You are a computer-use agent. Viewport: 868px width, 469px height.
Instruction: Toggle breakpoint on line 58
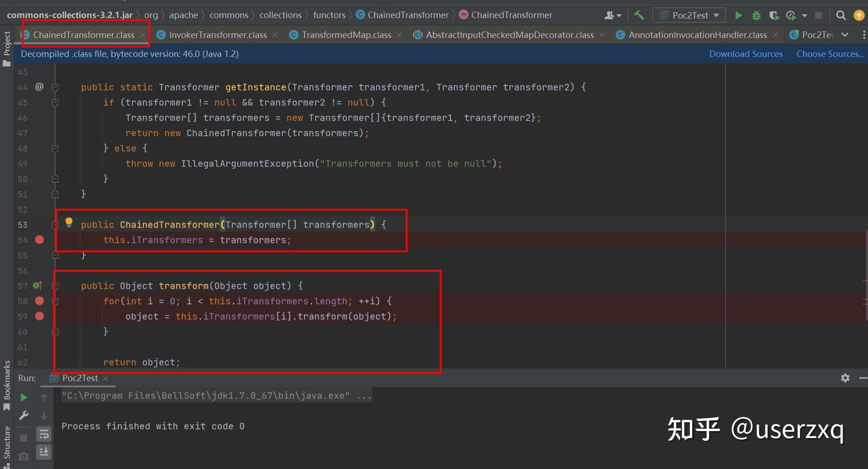pos(39,301)
